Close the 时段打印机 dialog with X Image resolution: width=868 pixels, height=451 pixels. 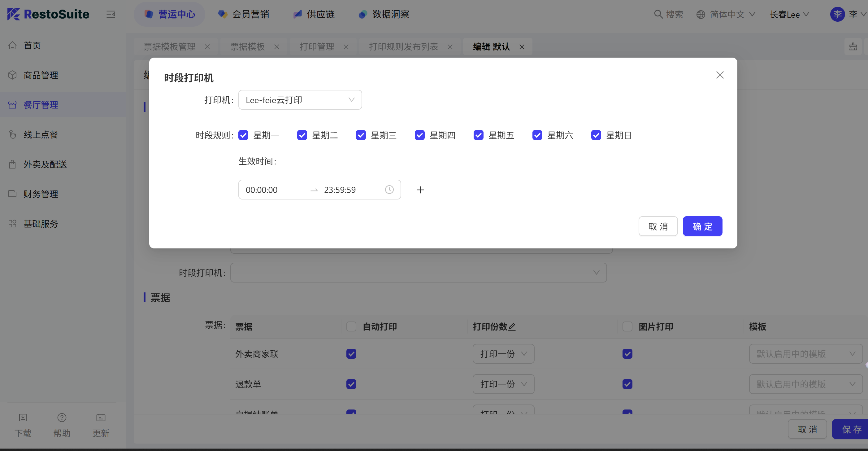pyautogui.click(x=720, y=75)
